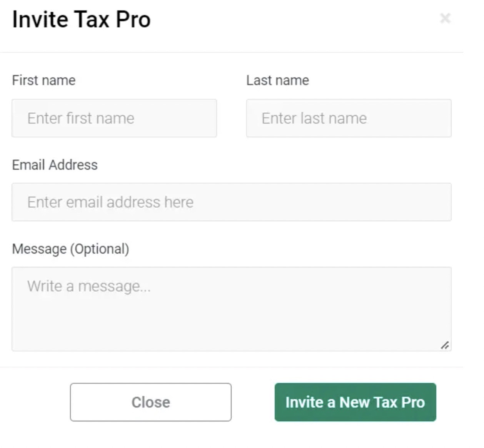Click the Invite Tax Pro title
This screenshot has height=448, width=484.
pyautogui.click(x=81, y=19)
